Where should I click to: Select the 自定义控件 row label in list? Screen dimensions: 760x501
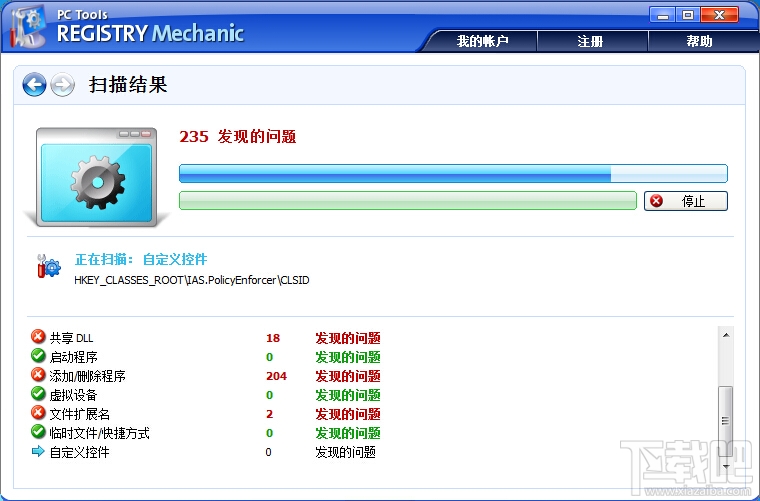click(x=79, y=452)
